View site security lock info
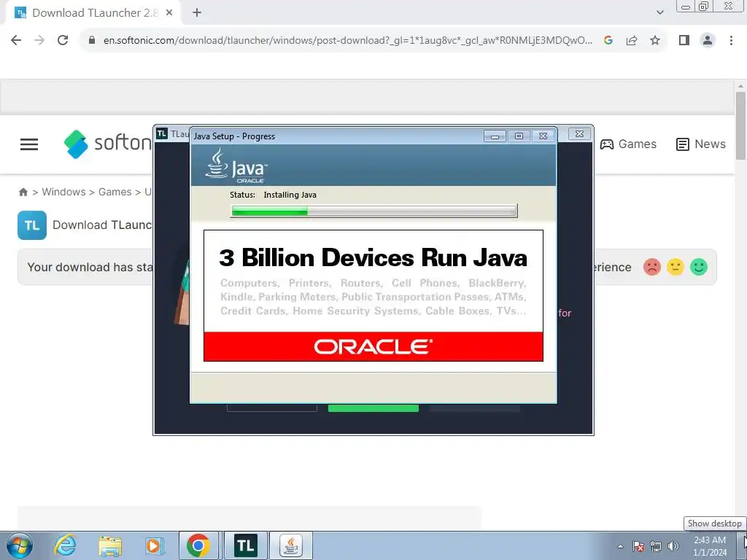This screenshot has width=747, height=560. pyautogui.click(x=92, y=41)
